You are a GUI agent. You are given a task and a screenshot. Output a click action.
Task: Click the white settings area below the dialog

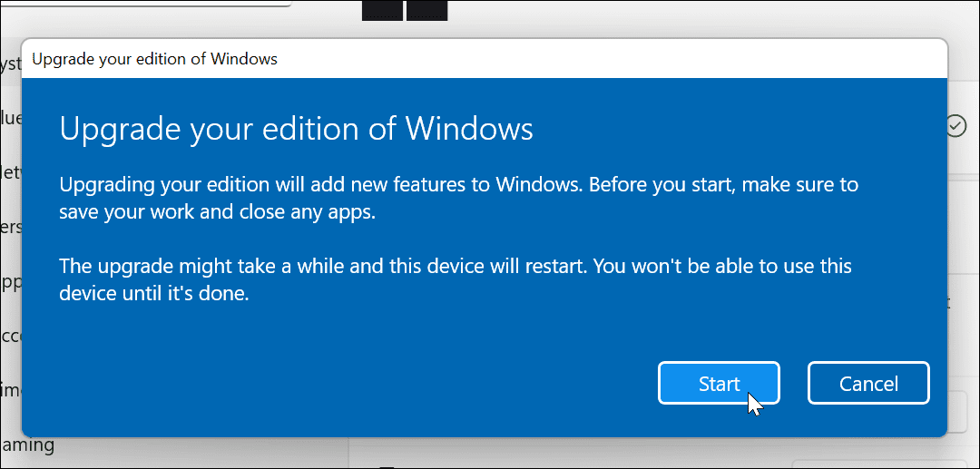pyautogui.click(x=635, y=454)
